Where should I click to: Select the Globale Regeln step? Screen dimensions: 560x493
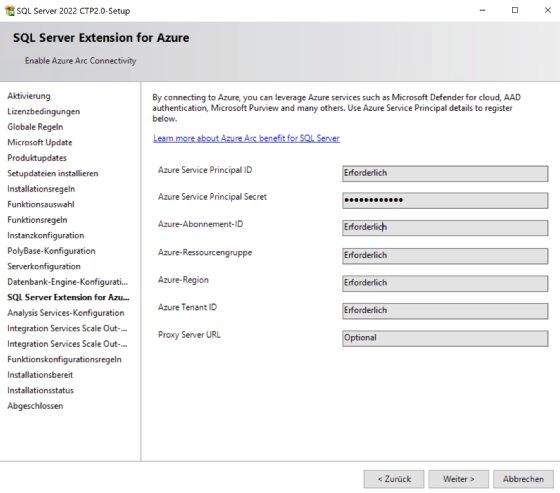[35, 127]
